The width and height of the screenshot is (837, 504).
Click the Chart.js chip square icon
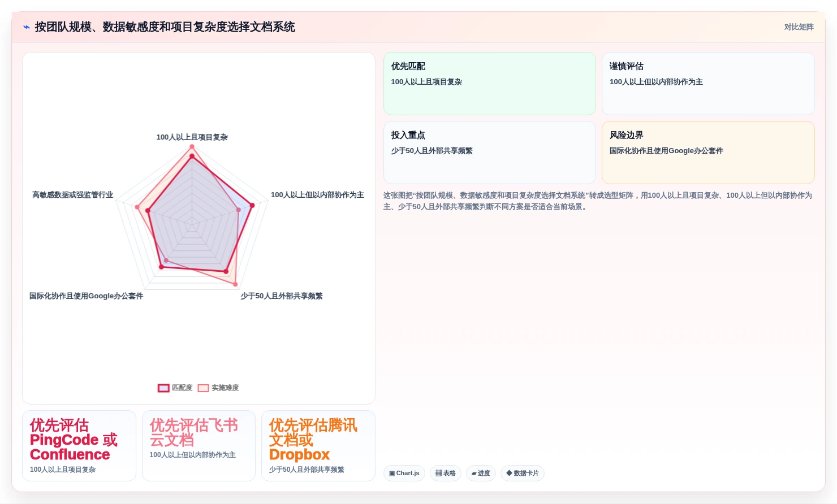coord(392,473)
